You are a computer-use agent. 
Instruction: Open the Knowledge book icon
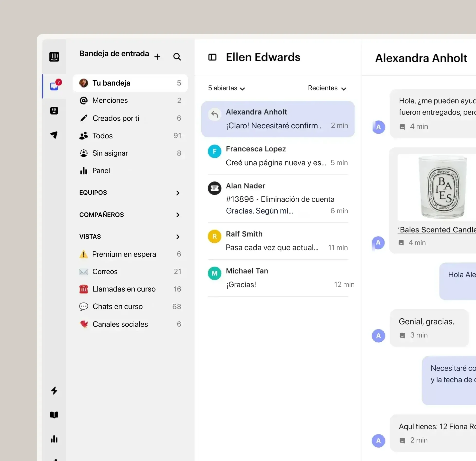(54, 415)
